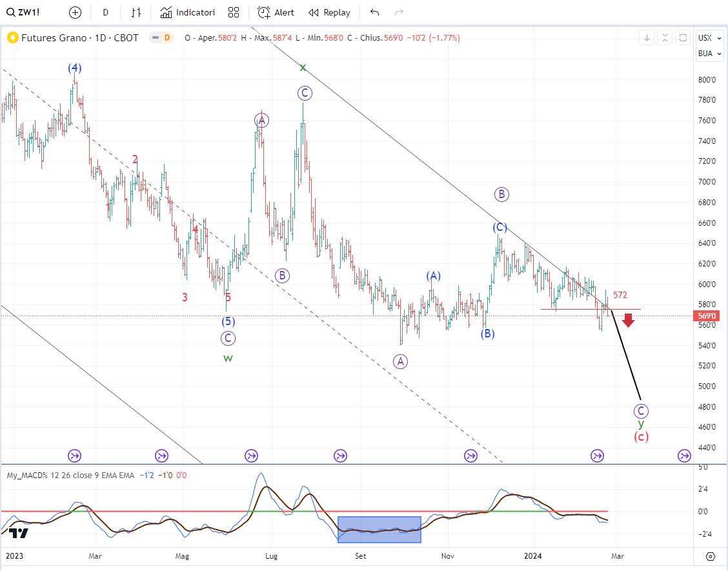
Task: Select the blue rectangle on MACD pane
Action: 379,530
